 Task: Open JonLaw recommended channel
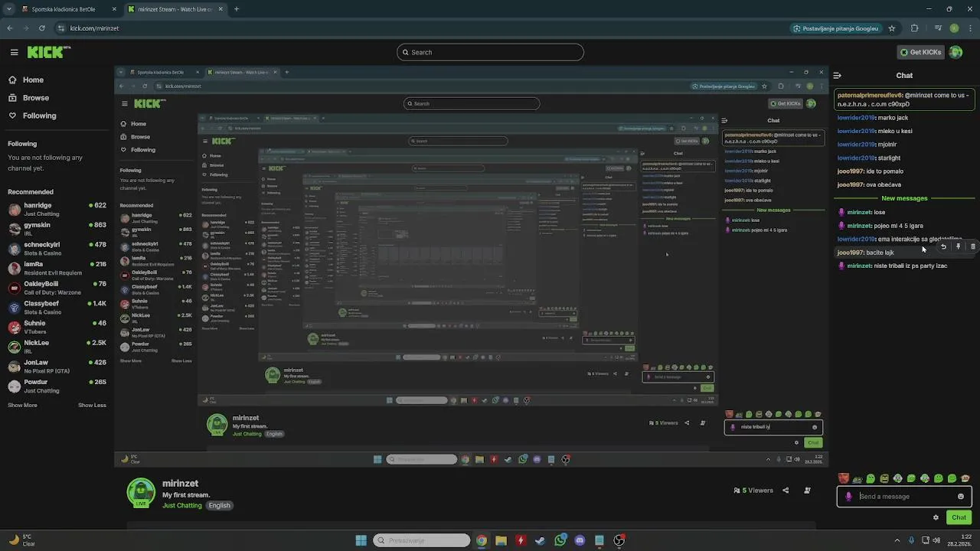pos(57,367)
